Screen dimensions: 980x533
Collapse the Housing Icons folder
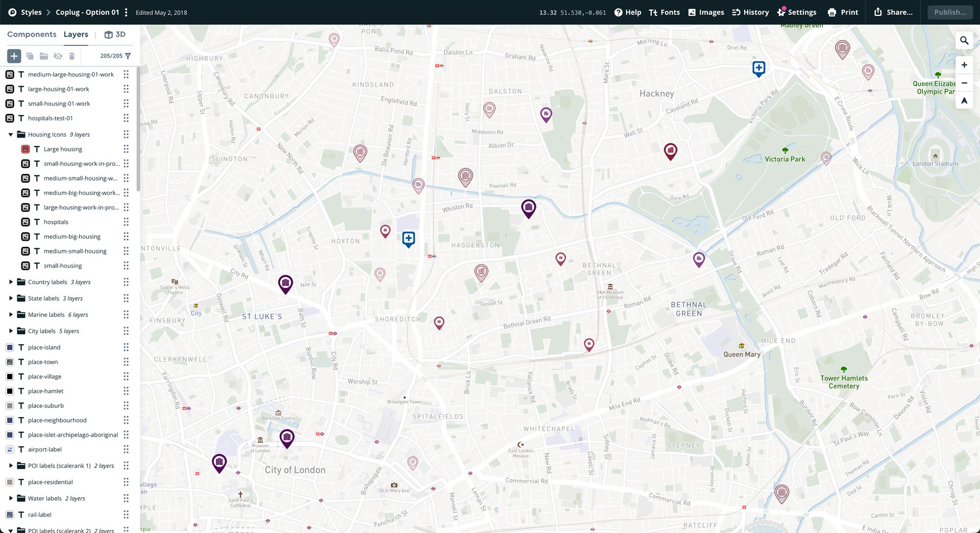point(11,134)
